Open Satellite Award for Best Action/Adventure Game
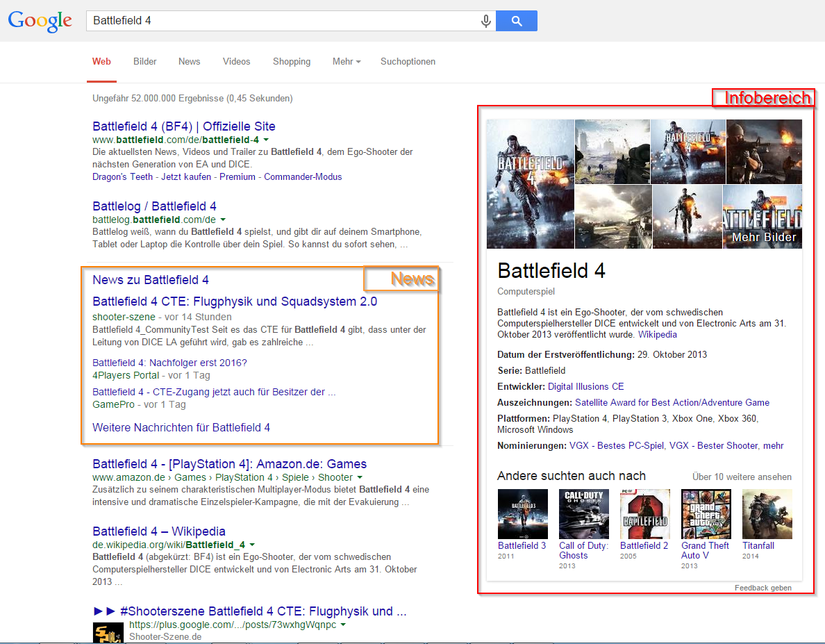 coord(672,402)
